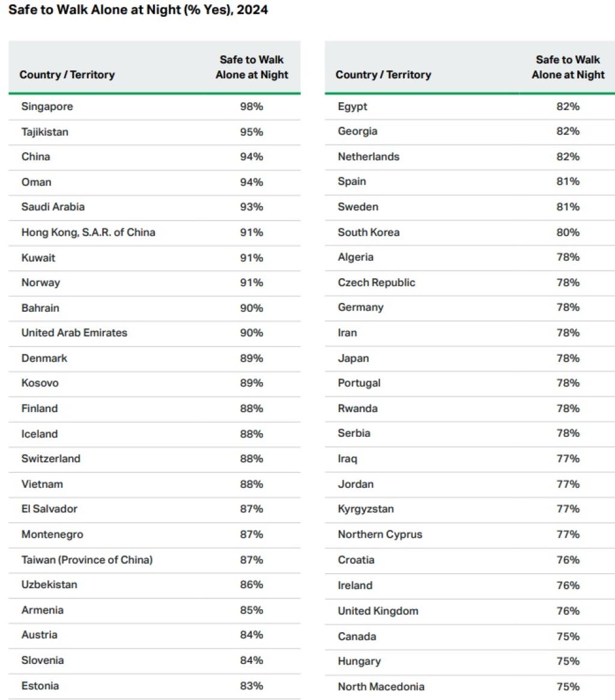
Task: Click the right table's 'Safe to Walk Alone at Night' header
Action: (x=568, y=67)
